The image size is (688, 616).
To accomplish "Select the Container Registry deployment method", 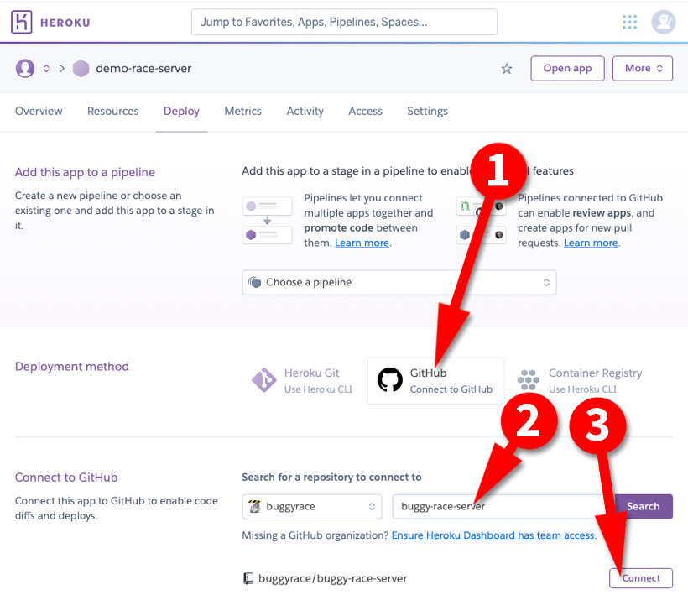I will 581,380.
